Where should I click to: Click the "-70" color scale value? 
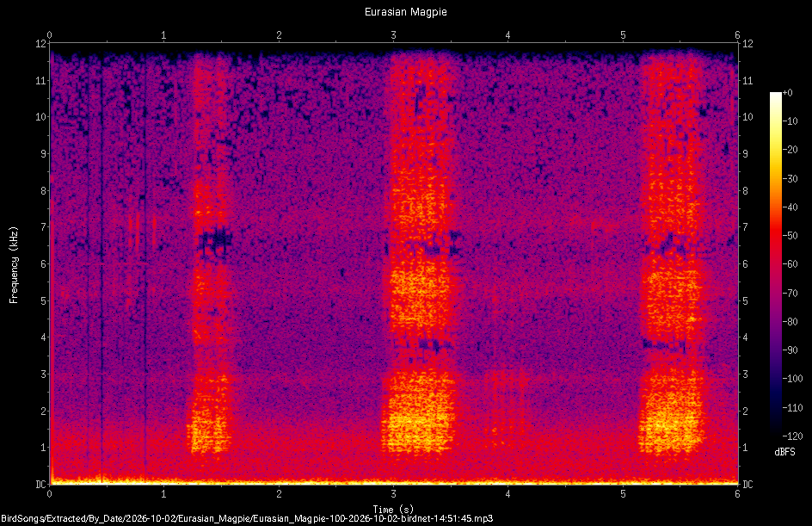790,294
